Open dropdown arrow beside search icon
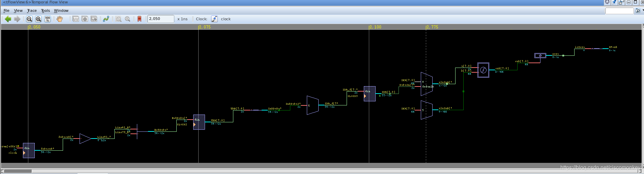Viewport: 644px width, 174px height. 643,11
